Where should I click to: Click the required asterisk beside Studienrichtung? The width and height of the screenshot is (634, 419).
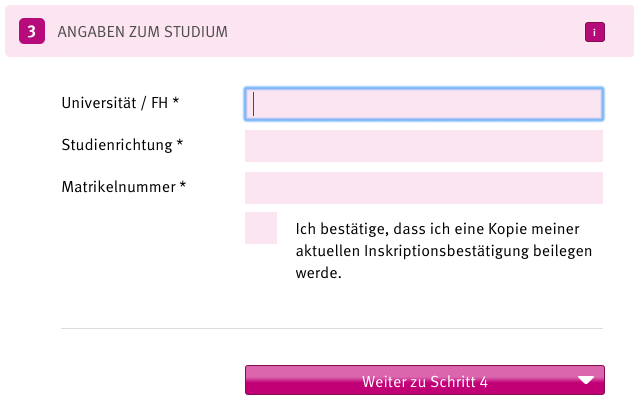click(180, 144)
